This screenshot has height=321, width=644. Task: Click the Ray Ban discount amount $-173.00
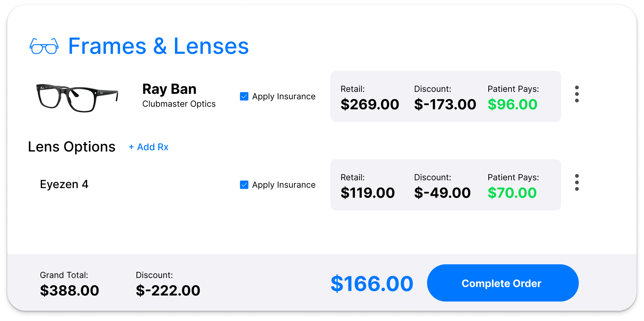point(445,105)
